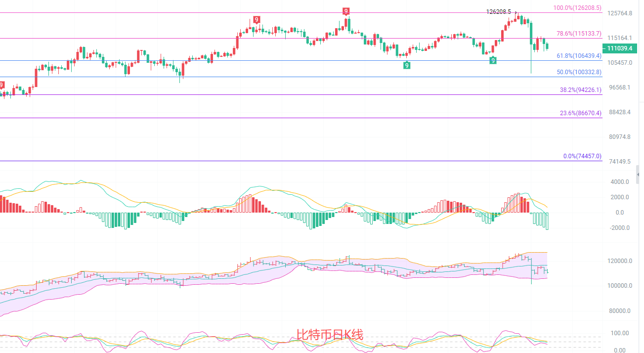Click price axis value 74149.5
This screenshot has width=644, height=353.
[619, 162]
